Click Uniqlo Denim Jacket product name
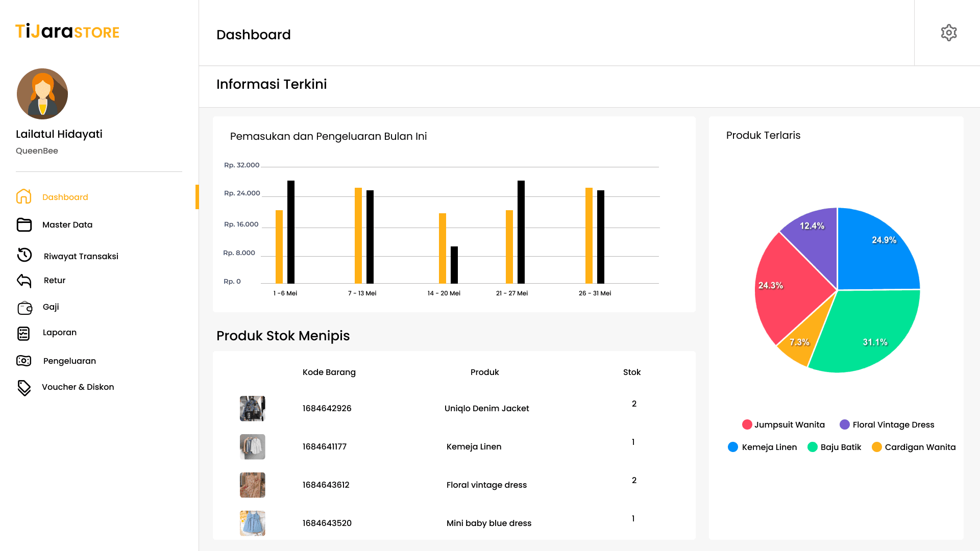This screenshot has height=551, width=980. pyautogui.click(x=486, y=408)
